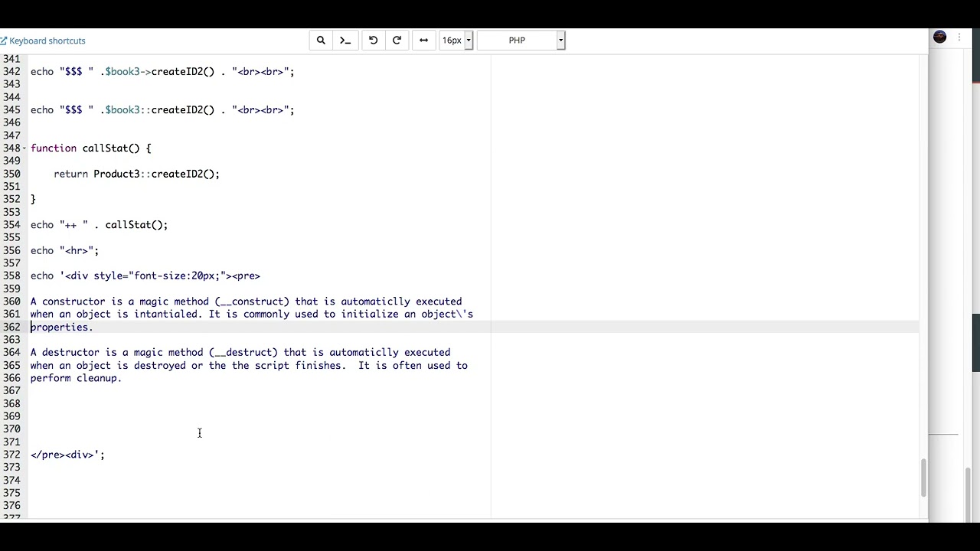Click the line 372 number in gutter
This screenshot has height=551, width=980.
11,455
